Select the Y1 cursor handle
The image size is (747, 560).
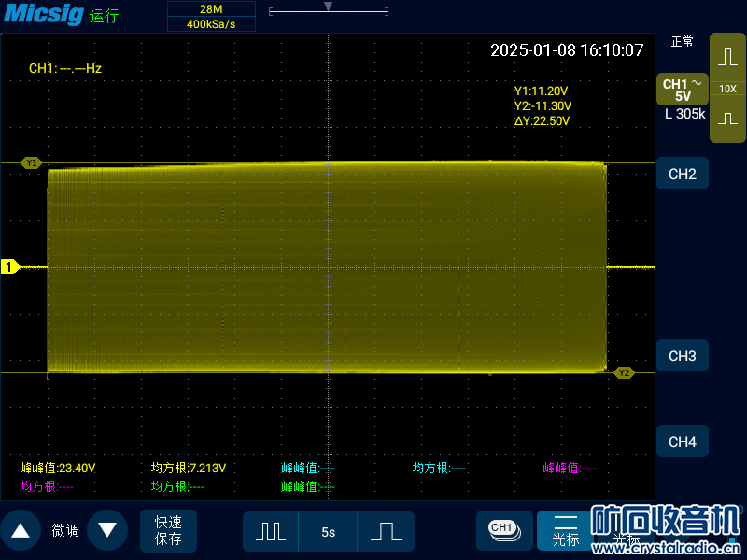32,163
